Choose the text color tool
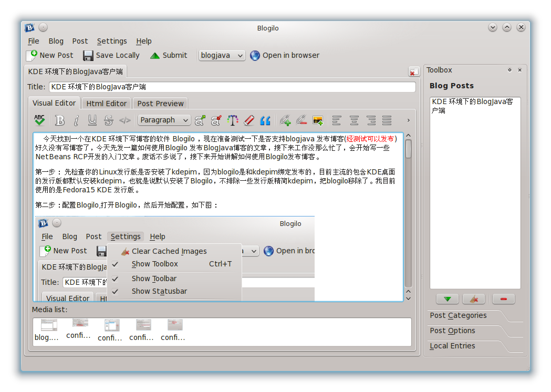Viewport: 551px width, 392px height. point(233,120)
